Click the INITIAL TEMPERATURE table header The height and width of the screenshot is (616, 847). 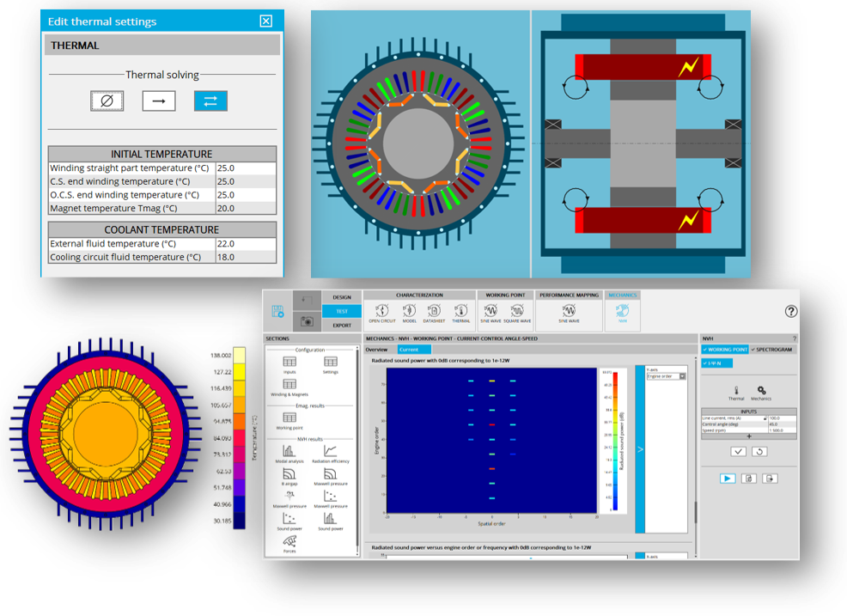pyautogui.click(x=162, y=154)
